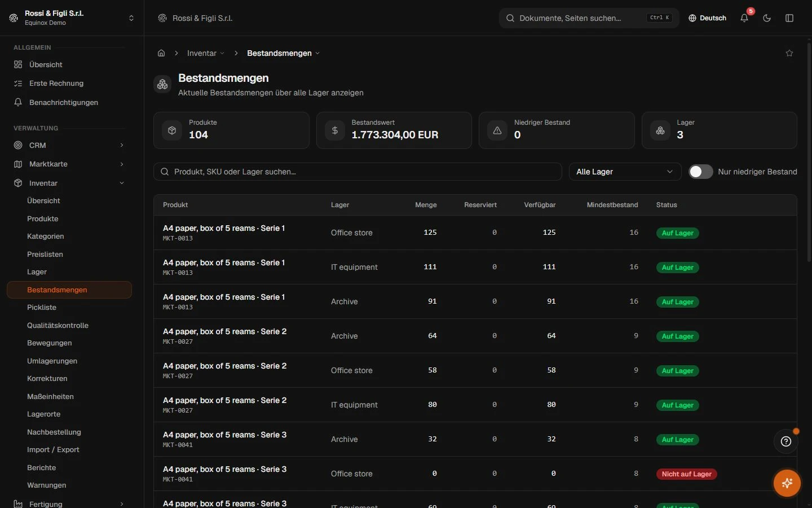Screen dimensions: 812x508
Task: Mark page as favorite star icon
Action: pos(789,53)
